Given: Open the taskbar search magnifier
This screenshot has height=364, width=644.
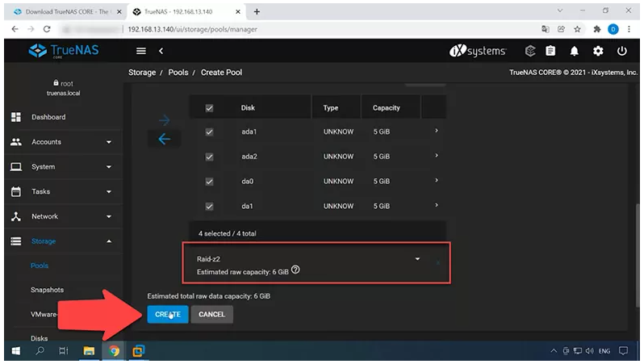Looking at the screenshot, I should tap(40, 351).
